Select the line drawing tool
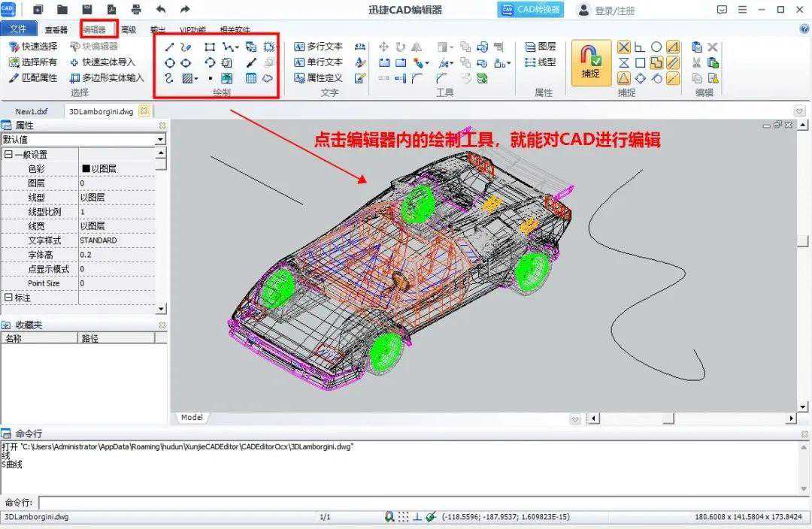The image size is (812, 529). pos(169,47)
